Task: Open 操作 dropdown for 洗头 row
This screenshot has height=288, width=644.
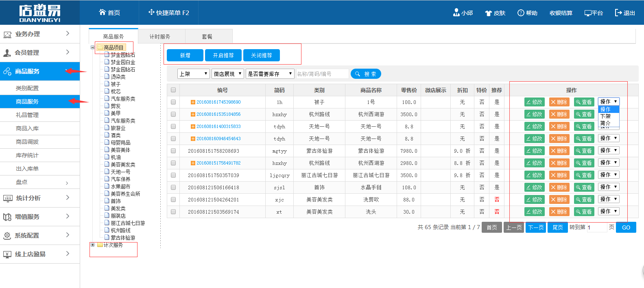Action: click(609, 211)
